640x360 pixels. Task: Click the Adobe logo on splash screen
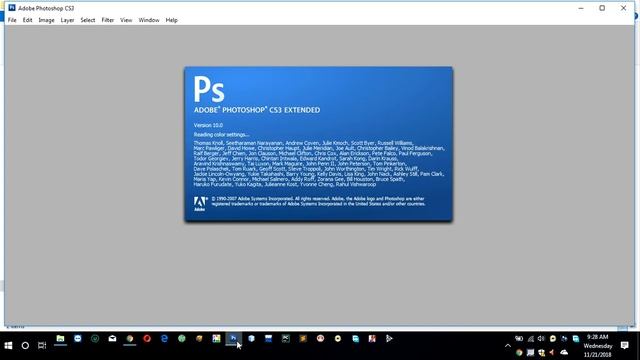coord(200,204)
